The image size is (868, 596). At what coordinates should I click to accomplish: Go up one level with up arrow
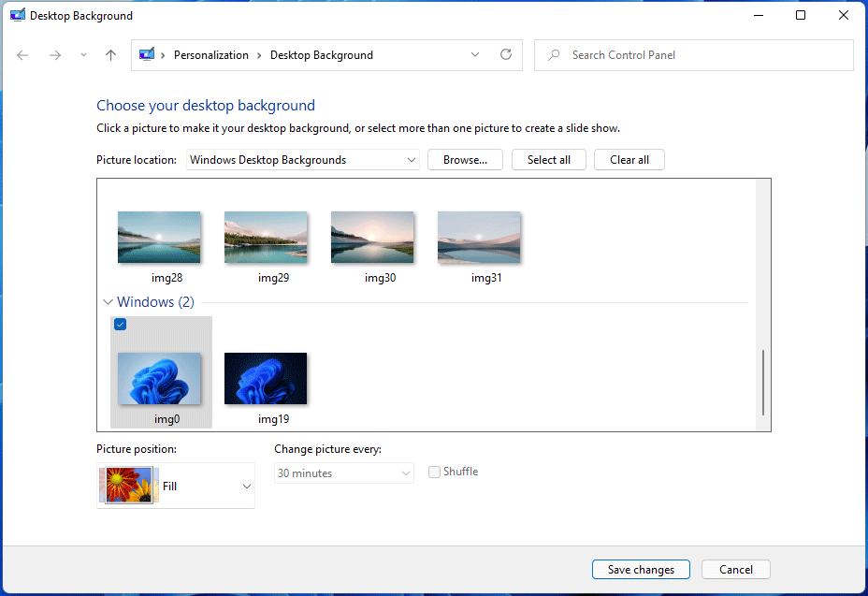point(110,55)
